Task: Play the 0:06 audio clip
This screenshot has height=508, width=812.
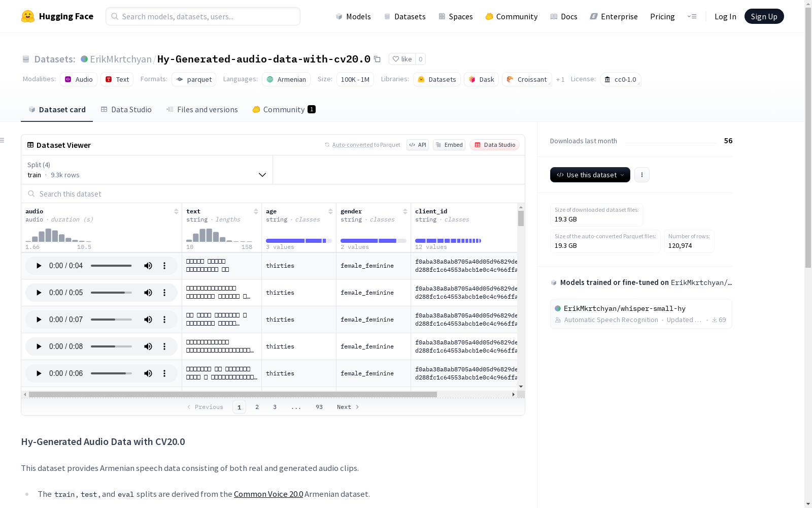Action: point(39,373)
